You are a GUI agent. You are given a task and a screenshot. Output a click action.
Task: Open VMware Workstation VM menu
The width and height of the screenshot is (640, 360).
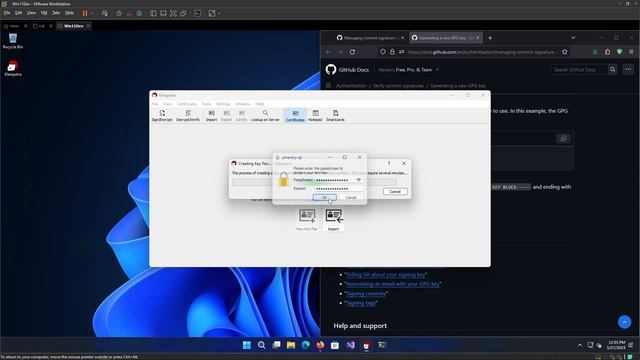[44, 13]
